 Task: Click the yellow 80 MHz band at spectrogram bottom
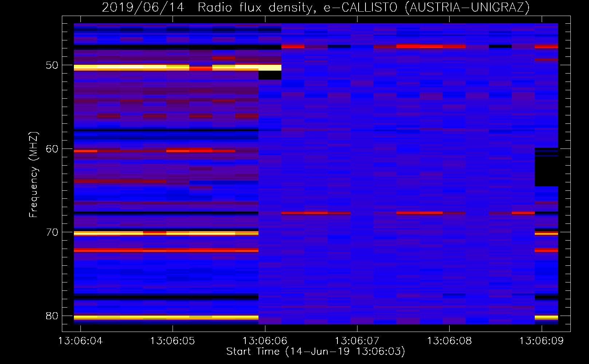tap(166, 317)
